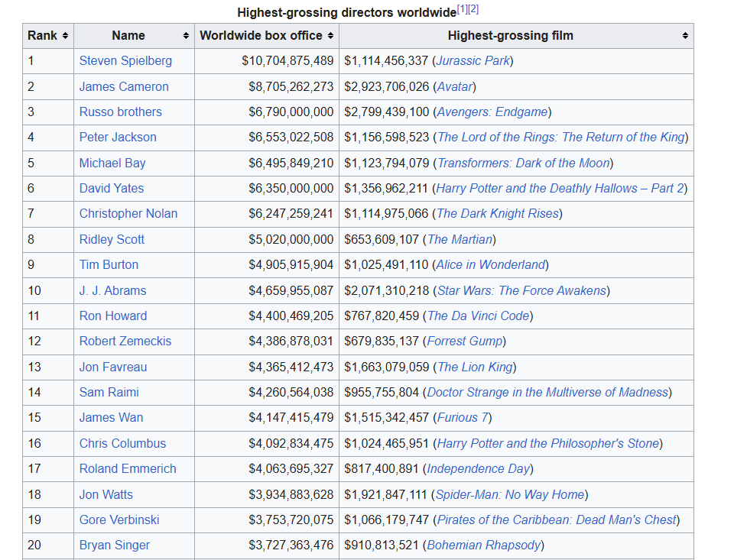This screenshot has width=734, height=560.
Task: Open James Cameron link
Action: click(x=124, y=86)
